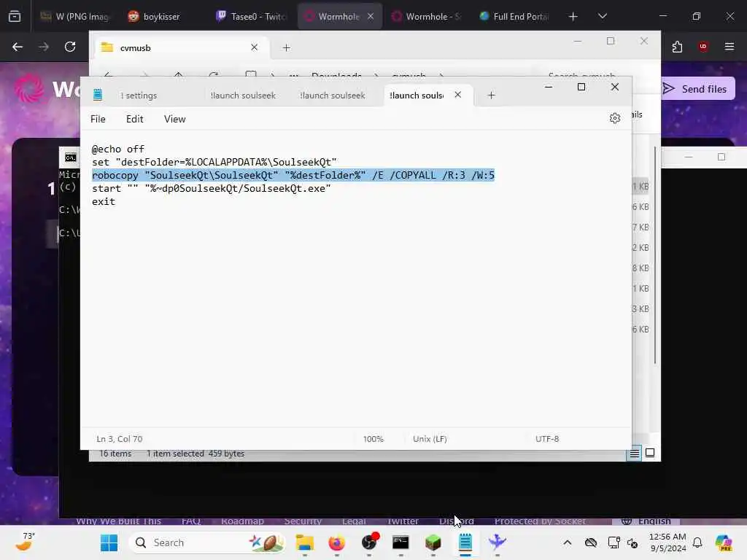Open OBS Studio from the taskbar
This screenshot has height=560, width=747.
pos(369,542)
